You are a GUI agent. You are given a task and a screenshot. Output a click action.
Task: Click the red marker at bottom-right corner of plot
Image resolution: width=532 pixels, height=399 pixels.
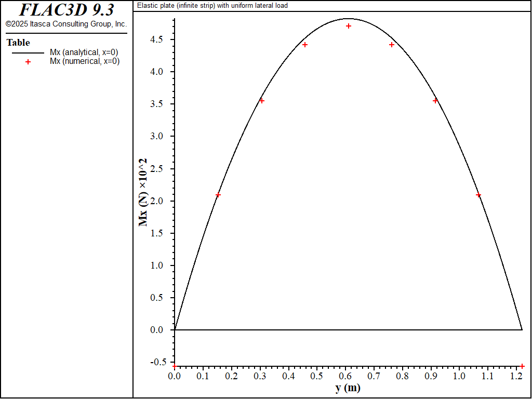[x=522, y=366]
